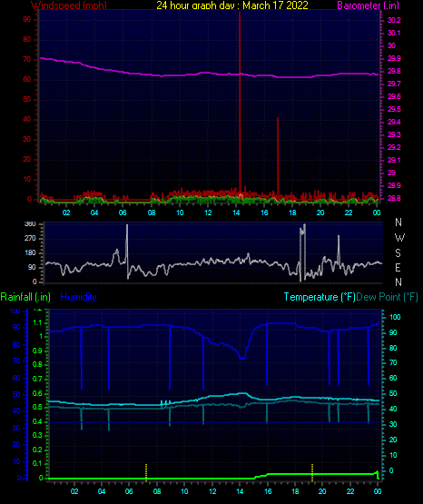This screenshot has height=504, width=423.
Task: Click the 29.8 barometer scale value
Action: click(394, 71)
